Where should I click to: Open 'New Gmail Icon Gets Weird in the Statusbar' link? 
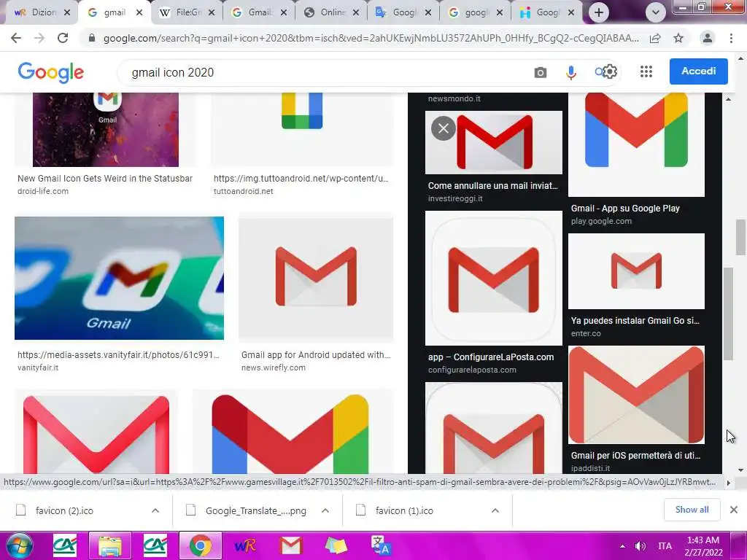105,179
